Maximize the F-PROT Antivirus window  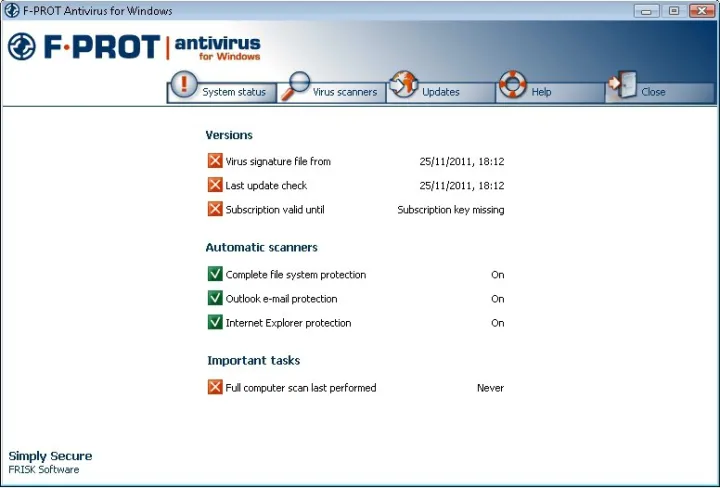point(674,10)
